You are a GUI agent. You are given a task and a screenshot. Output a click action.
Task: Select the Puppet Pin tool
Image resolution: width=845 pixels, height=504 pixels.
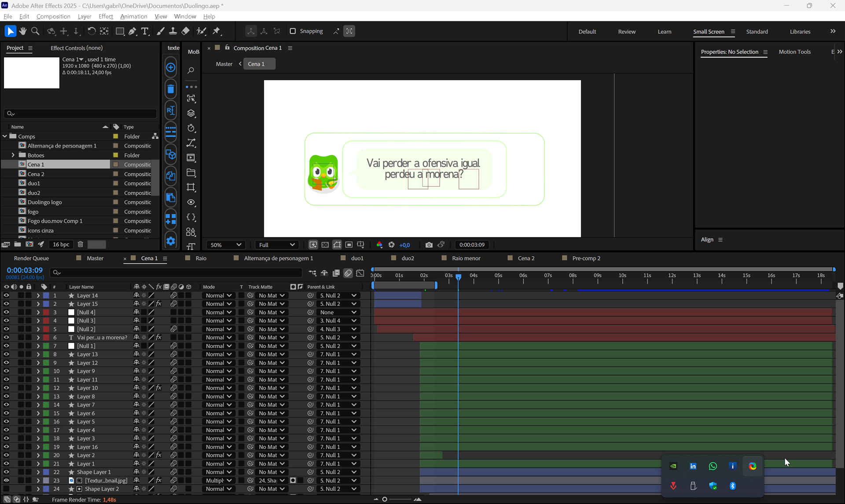(216, 31)
